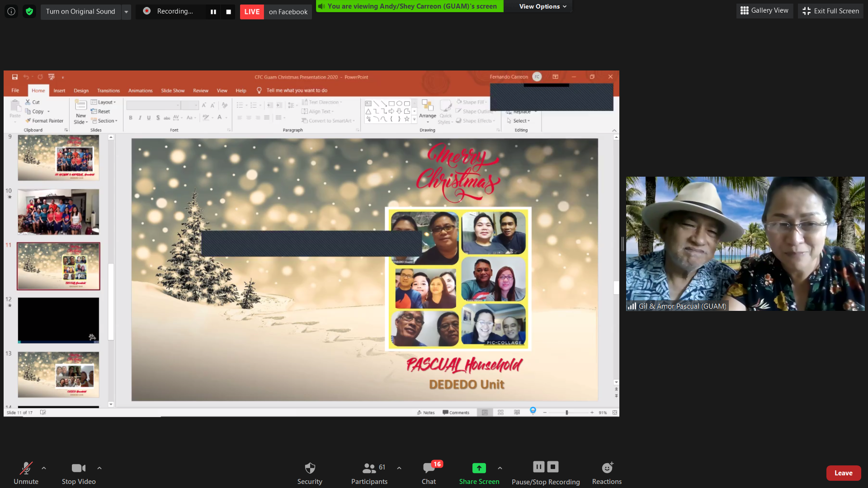Click the zoom in plus button

(x=592, y=413)
